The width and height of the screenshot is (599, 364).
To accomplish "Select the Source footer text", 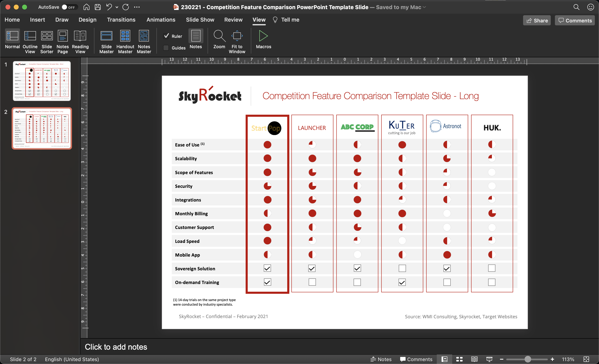I will coord(461,317).
